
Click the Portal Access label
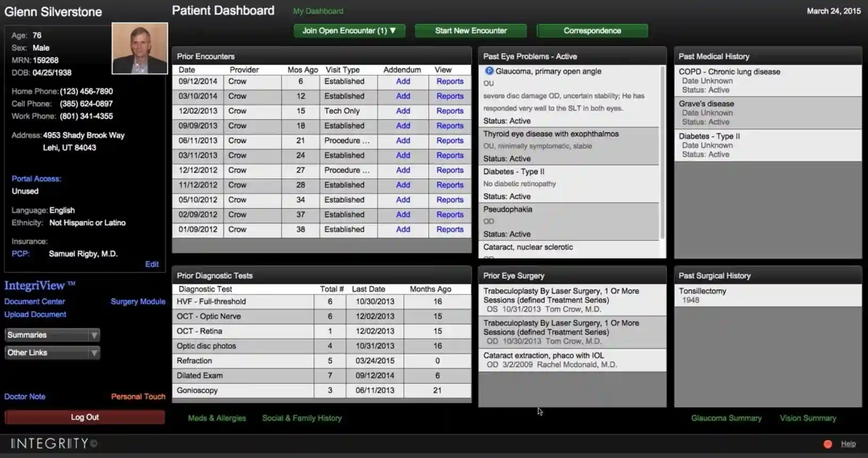(x=36, y=179)
